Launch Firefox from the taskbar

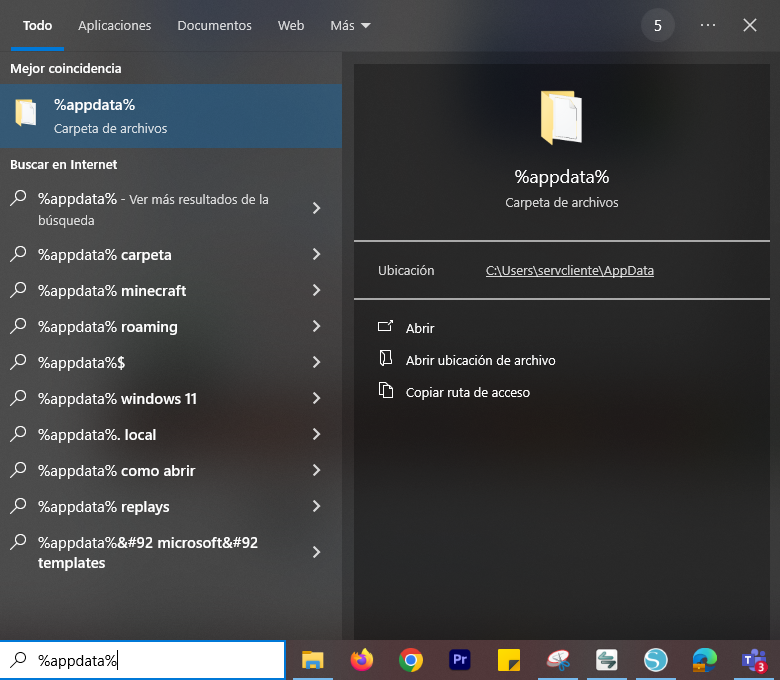(x=362, y=660)
